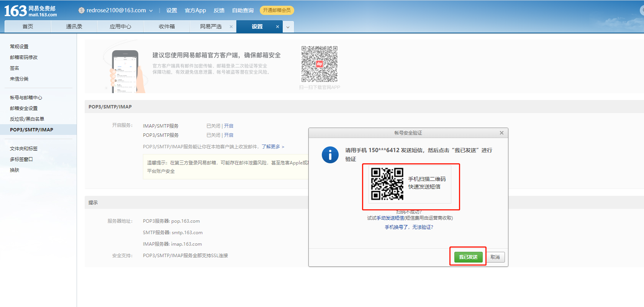
Task: Open 常规设置 in the sidebar
Action: click(x=19, y=46)
